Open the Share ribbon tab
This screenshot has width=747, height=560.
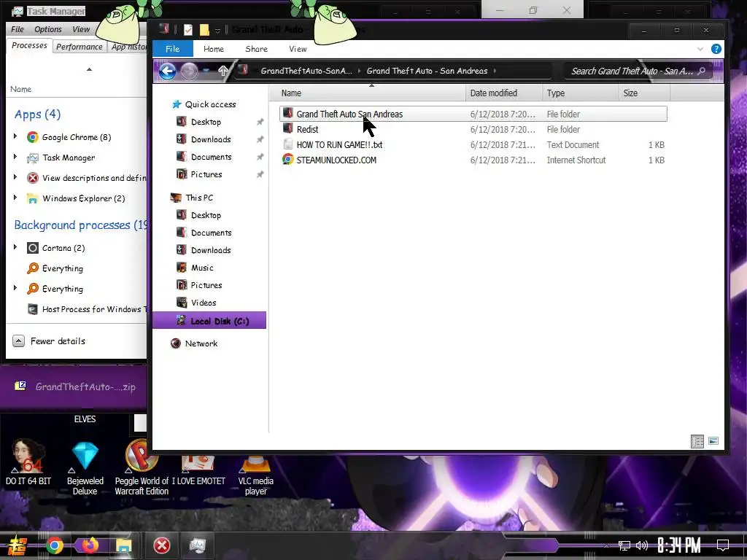(x=256, y=49)
